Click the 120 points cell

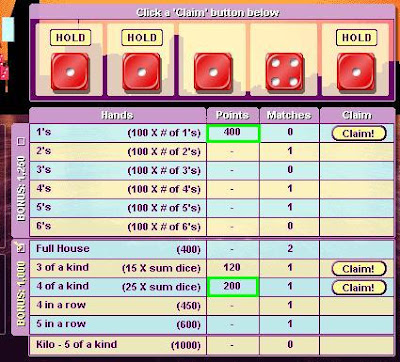click(232, 268)
